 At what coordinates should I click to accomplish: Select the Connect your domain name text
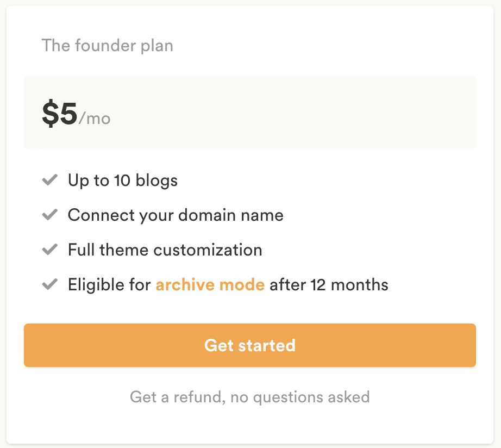click(176, 215)
